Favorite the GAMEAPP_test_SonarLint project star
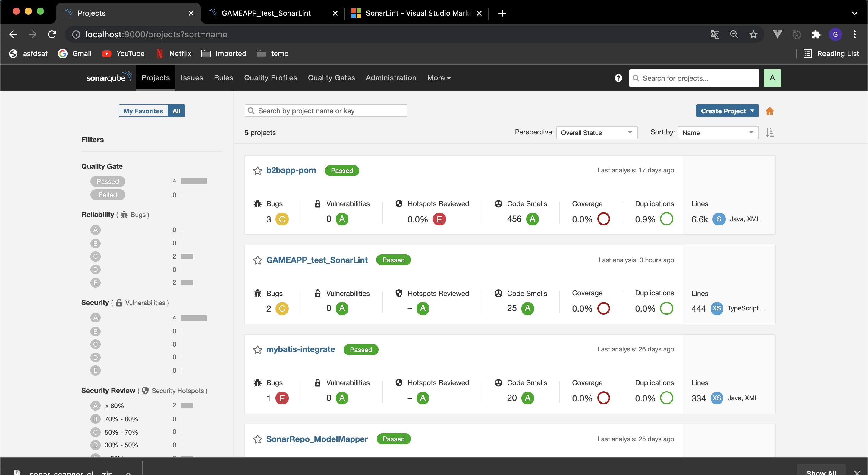The height and width of the screenshot is (475, 868). 257,260
